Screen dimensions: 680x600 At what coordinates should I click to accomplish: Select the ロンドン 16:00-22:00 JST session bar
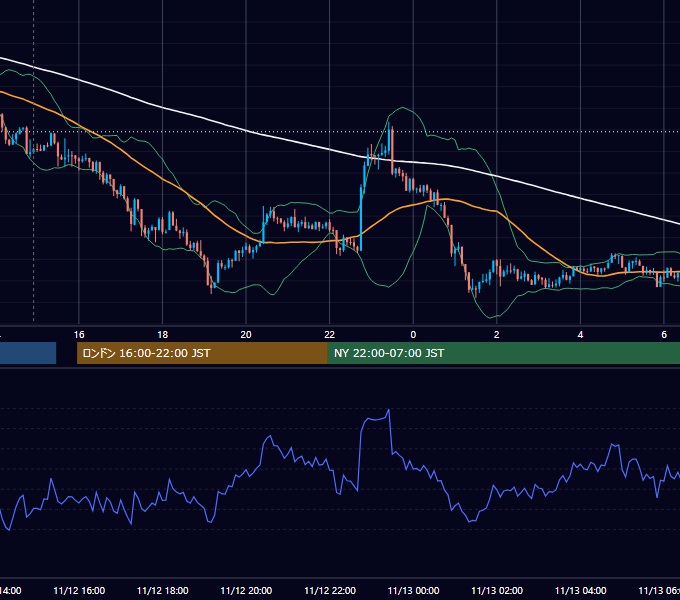202,353
